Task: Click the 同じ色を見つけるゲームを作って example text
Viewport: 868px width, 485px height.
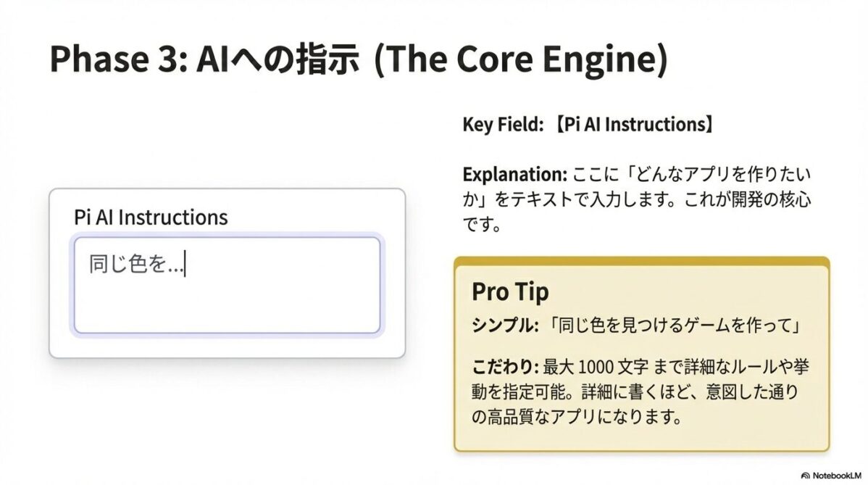Action: click(x=674, y=326)
